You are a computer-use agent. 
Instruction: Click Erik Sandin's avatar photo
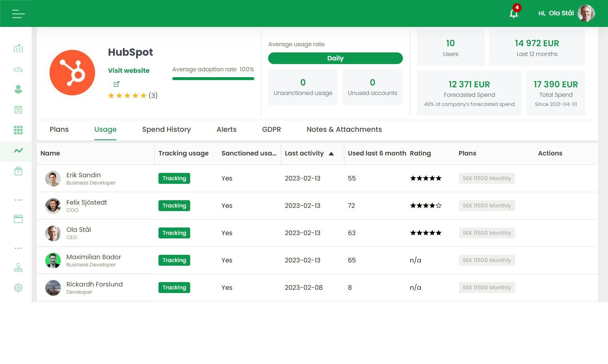(53, 179)
